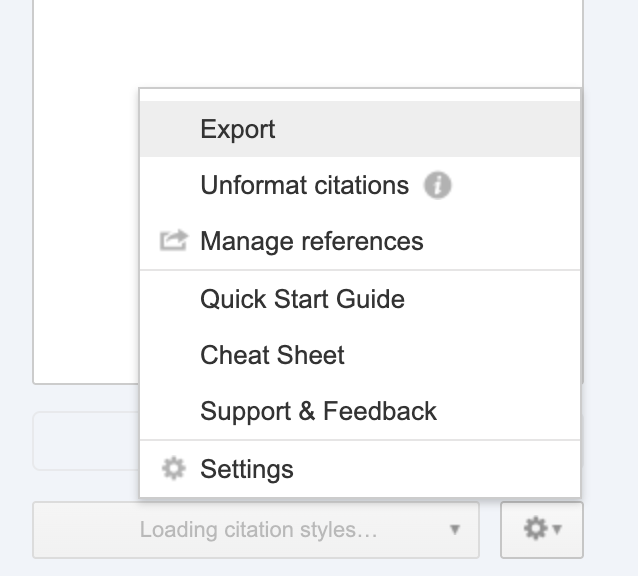Image resolution: width=638 pixels, height=576 pixels.
Task: Open the Cheat Sheet
Action: pyautogui.click(x=272, y=355)
